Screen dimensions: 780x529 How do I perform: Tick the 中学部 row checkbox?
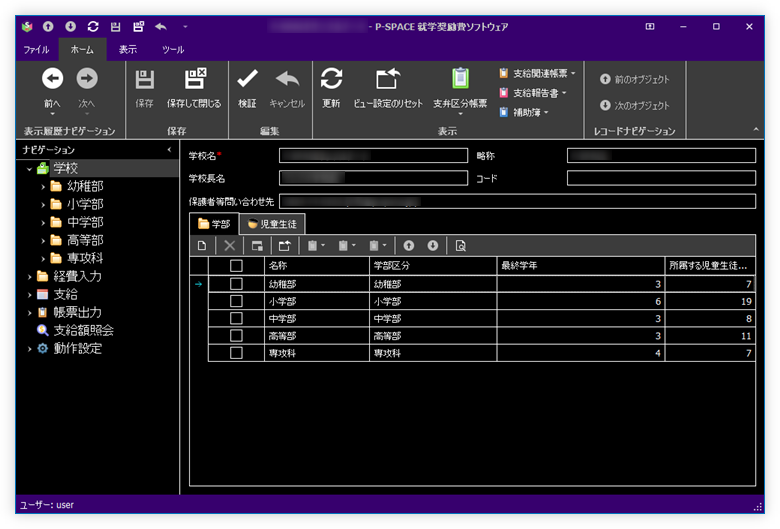(x=236, y=318)
